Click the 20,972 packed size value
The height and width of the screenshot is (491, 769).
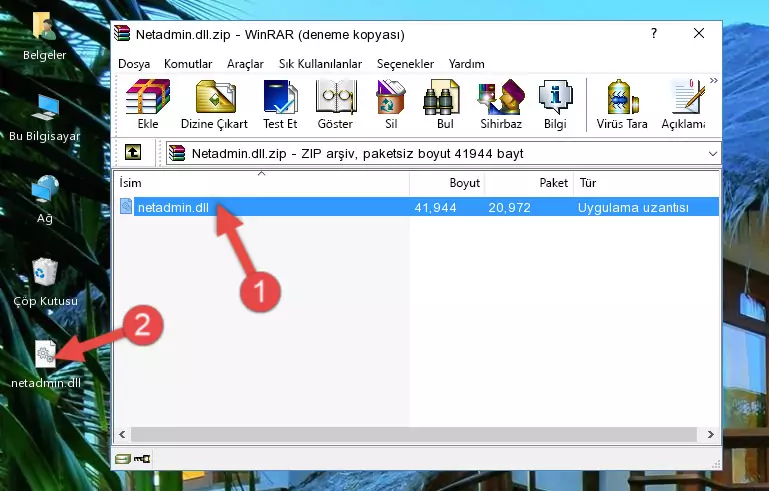(509, 207)
